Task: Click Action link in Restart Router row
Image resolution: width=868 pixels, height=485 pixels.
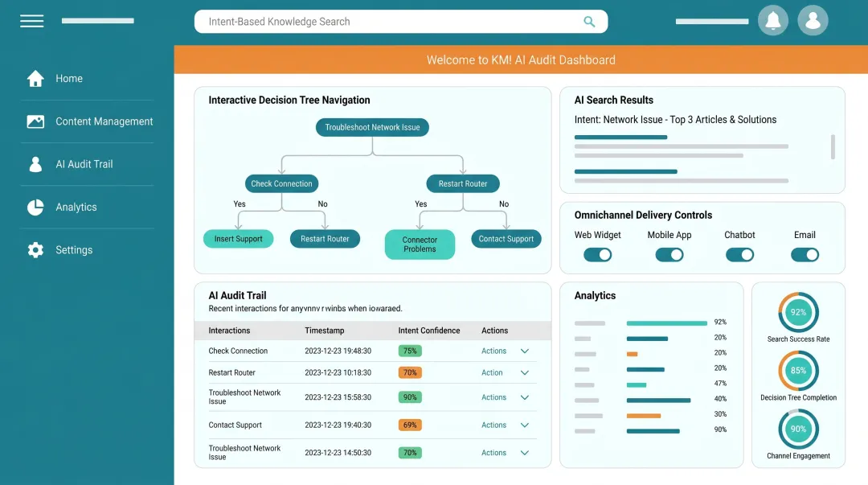Action: click(492, 373)
